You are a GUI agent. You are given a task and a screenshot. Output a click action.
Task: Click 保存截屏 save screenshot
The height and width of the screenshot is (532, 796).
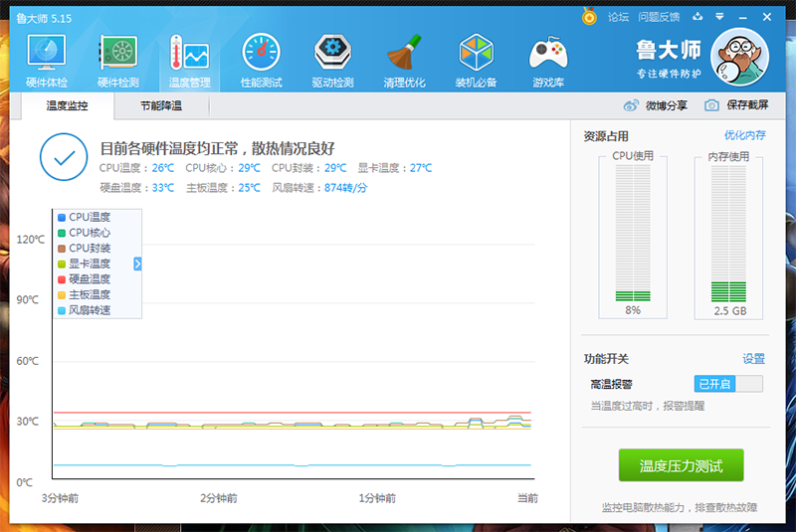747,105
